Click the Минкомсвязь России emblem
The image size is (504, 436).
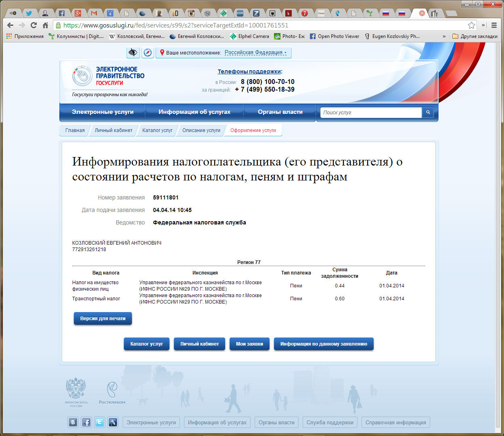(x=76, y=392)
